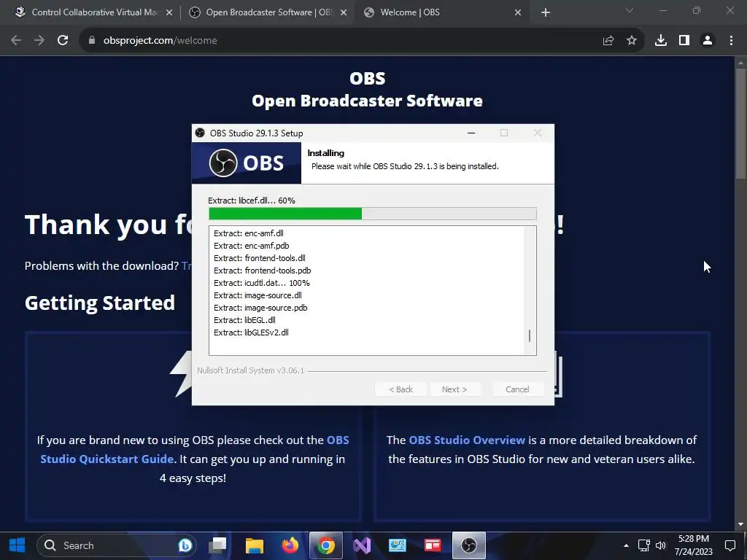
Task: Click the page vertical scrollbar thumb
Action: (x=740, y=124)
